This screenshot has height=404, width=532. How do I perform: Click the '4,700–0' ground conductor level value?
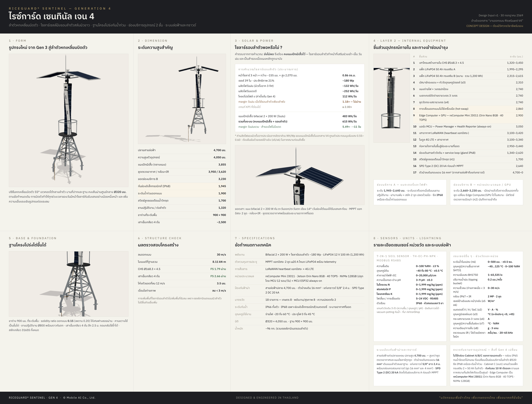pos(518,172)
